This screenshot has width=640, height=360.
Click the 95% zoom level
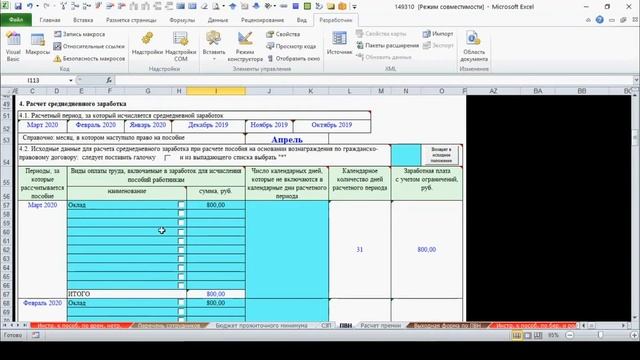pos(553,336)
